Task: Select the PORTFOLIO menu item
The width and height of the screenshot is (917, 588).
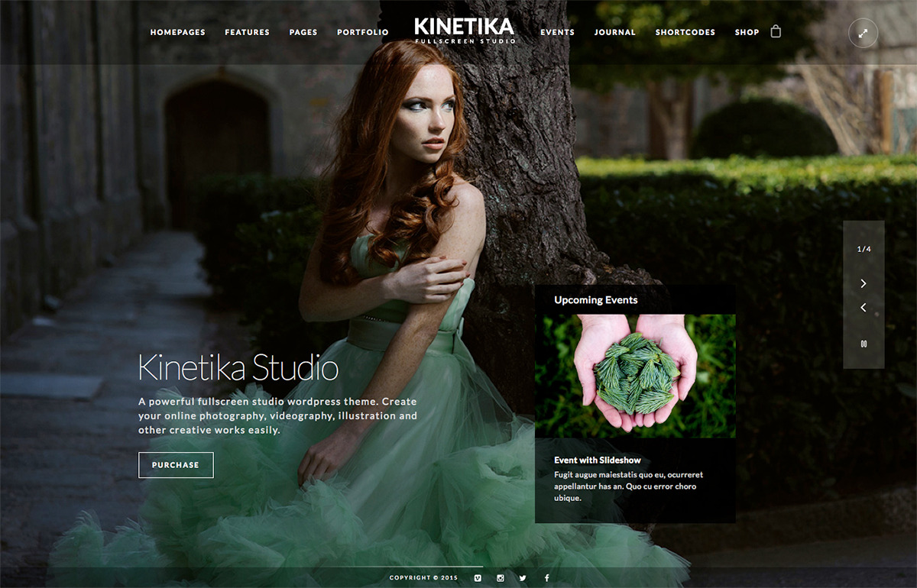Action: (362, 32)
